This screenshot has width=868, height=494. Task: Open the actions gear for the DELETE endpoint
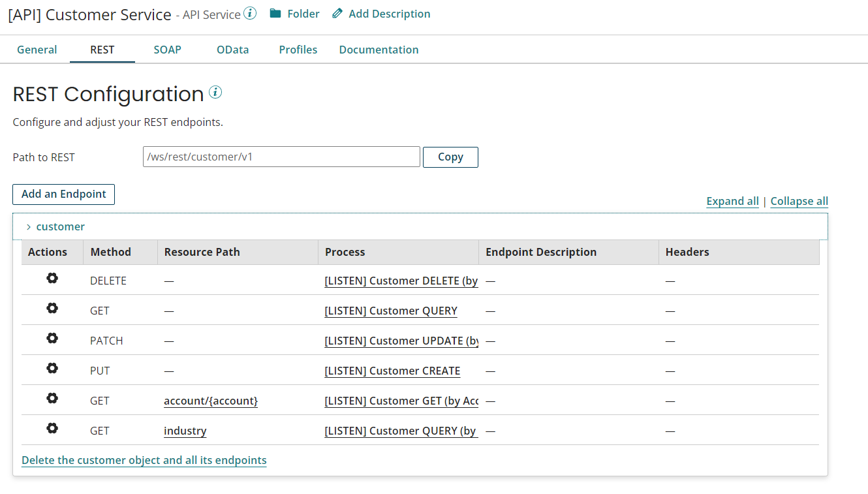click(x=52, y=278)
